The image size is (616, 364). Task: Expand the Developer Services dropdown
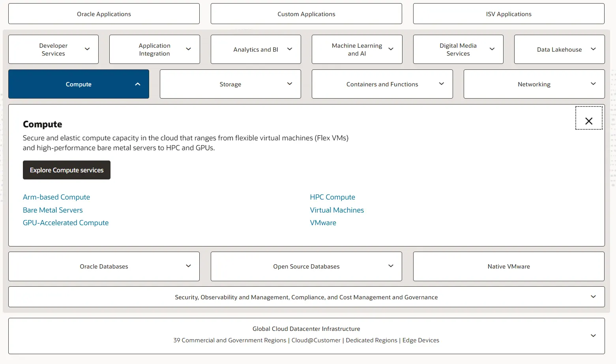pyautogui.click(x=53, y=49)
